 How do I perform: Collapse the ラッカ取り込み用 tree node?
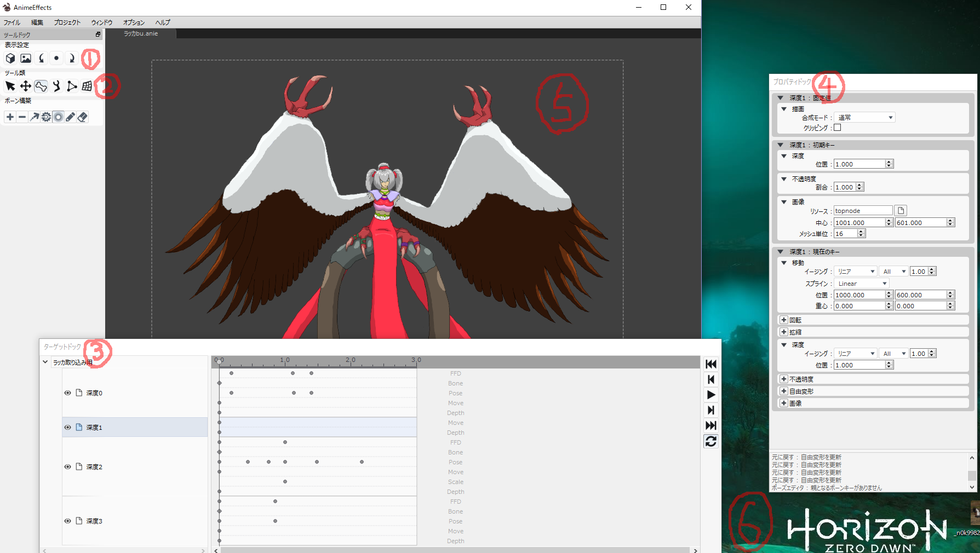click(45, 362)
